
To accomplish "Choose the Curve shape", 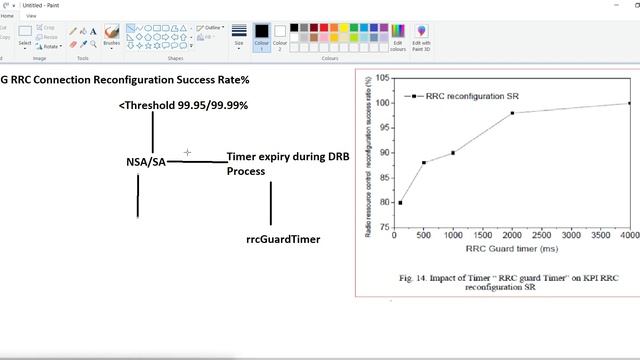I will [139, 28].
